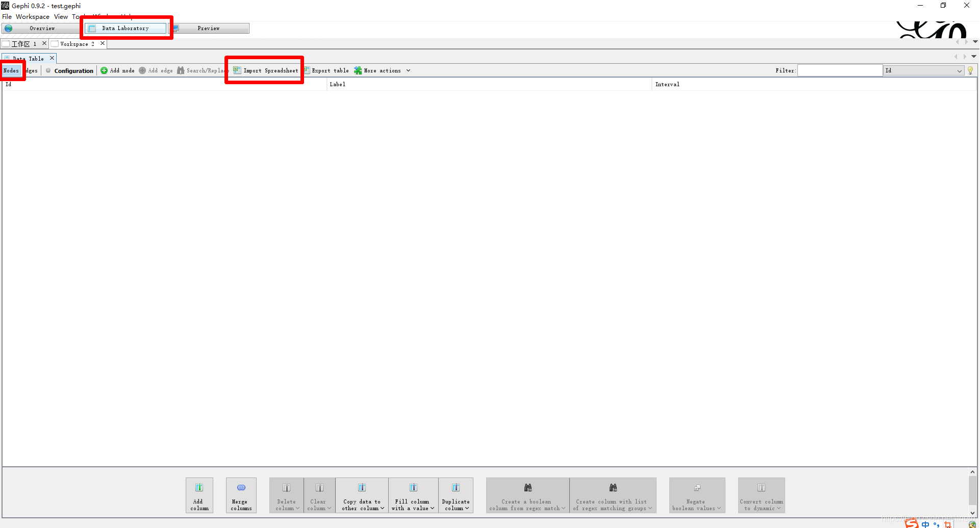Switch to the Preview perspective
980x528 pixels.
pyautogui.click(x=209, y=29)
